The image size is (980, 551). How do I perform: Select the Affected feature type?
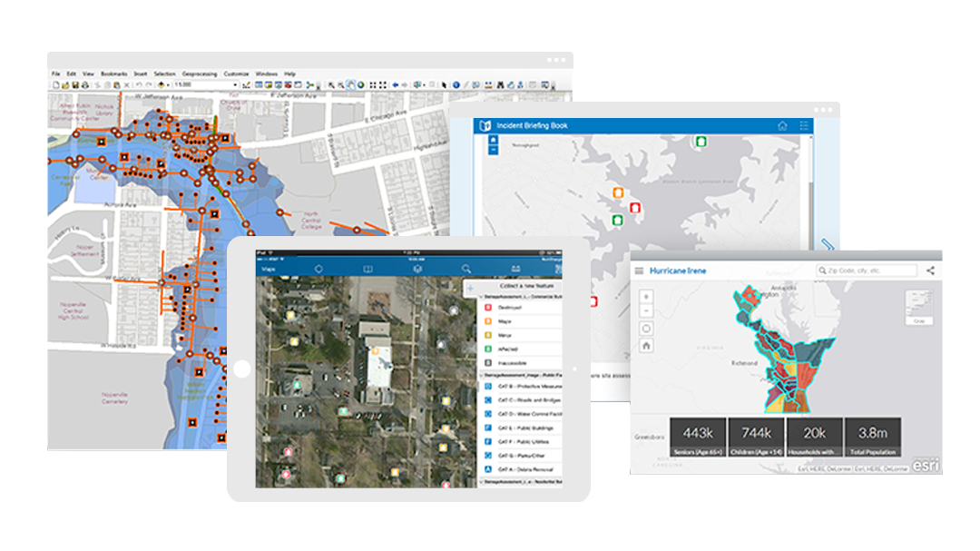tap(520, 349)
